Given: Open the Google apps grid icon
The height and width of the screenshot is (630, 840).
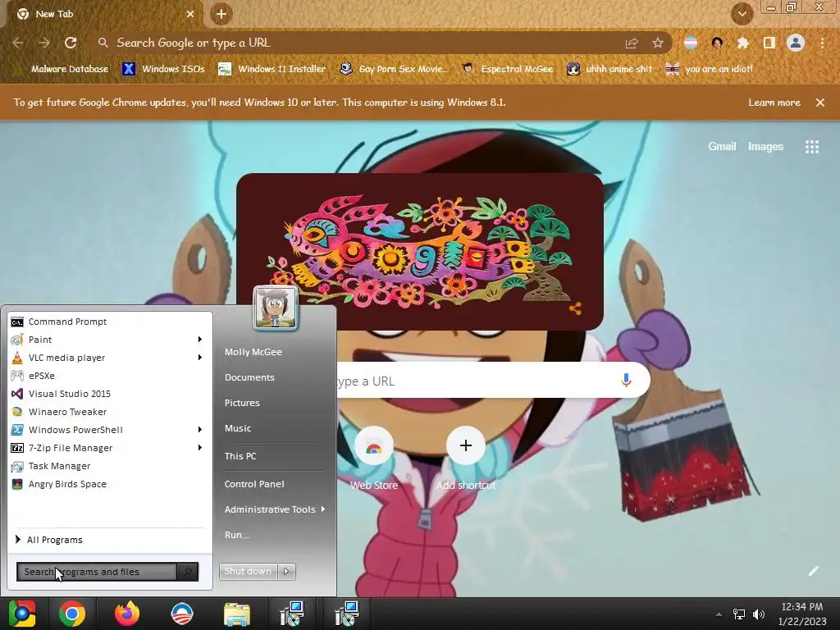Looking at the screenshot, I should (x=812, y=147).
